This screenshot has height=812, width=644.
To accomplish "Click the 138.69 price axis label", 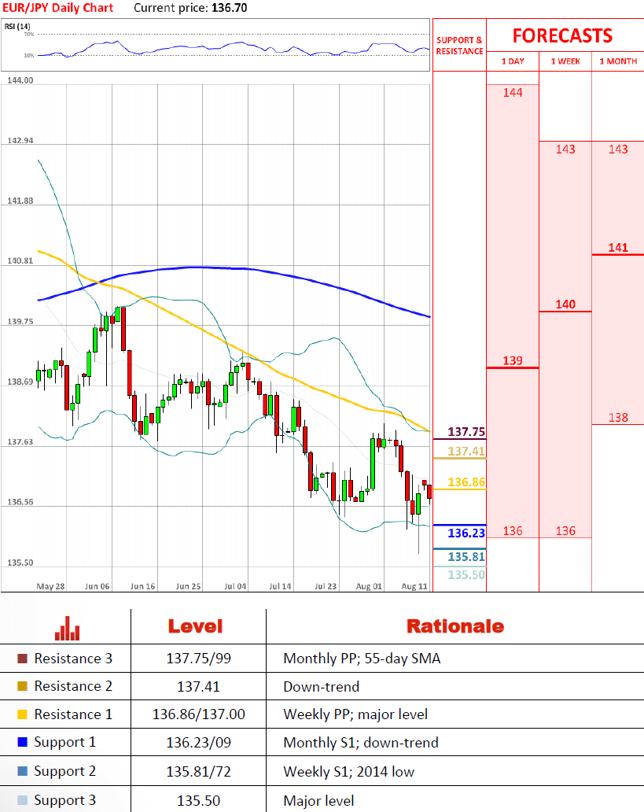I will [20, 382].
